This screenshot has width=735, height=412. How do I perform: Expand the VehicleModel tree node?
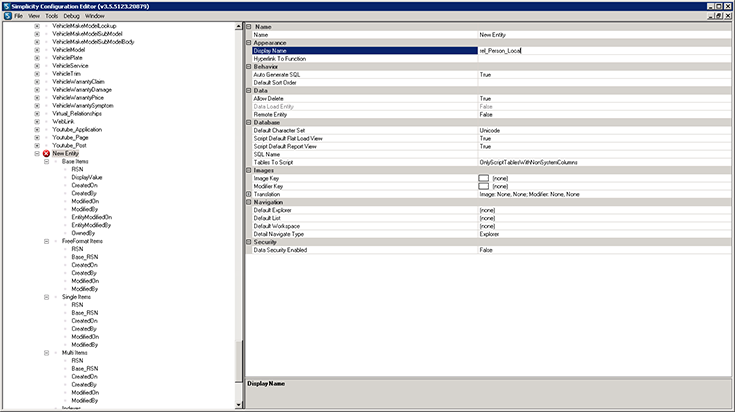[x=37, y=50]
